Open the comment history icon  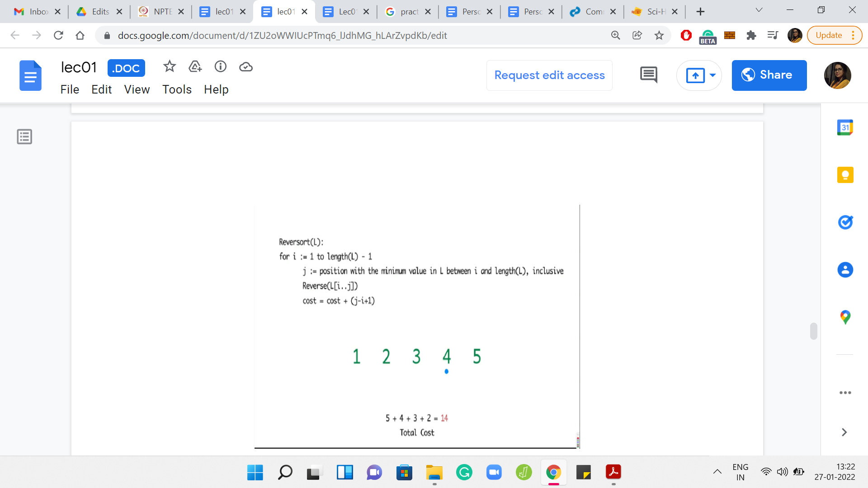tap(648, 75)
